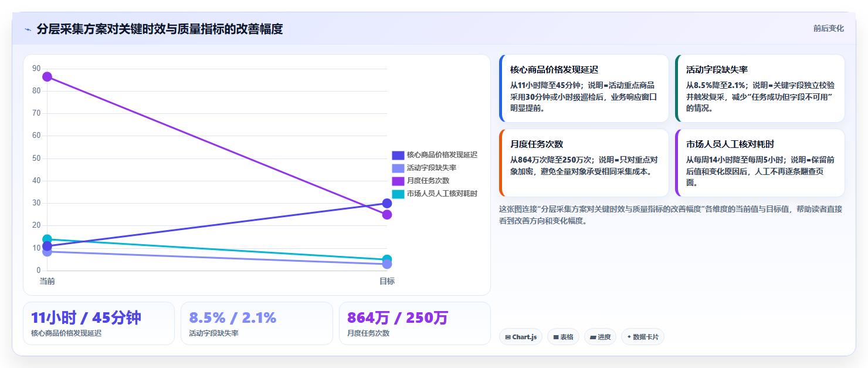Click the 前后变化 label in header
Viewport: 868px width, 368px height.
coord(828,28)
